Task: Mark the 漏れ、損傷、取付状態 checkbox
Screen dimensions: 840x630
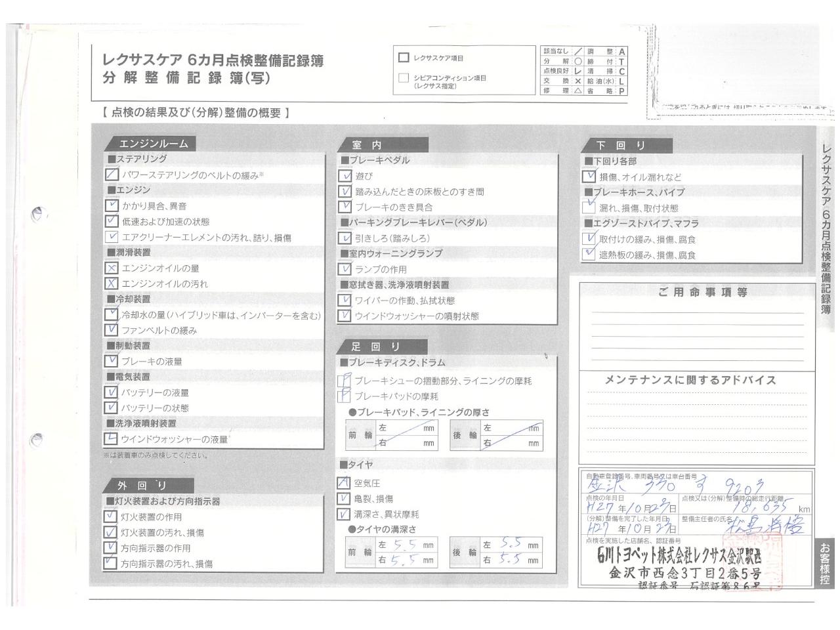Action: tap(589, 208)
